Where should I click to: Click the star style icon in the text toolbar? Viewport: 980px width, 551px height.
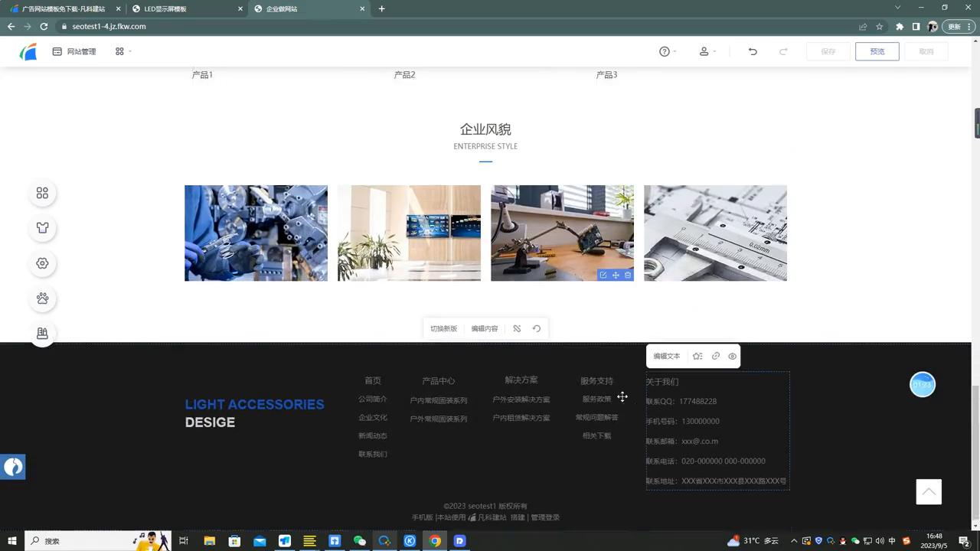[x=697, y=356]
